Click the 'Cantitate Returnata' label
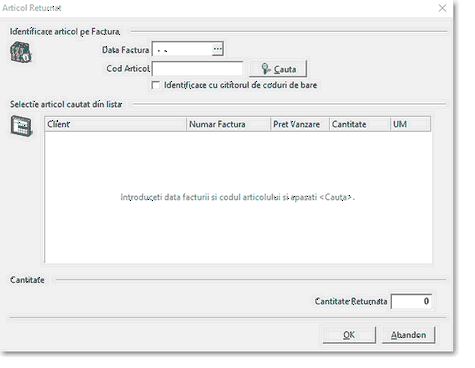The height and width of the screenshot is (368, 475). coord(351,301)
